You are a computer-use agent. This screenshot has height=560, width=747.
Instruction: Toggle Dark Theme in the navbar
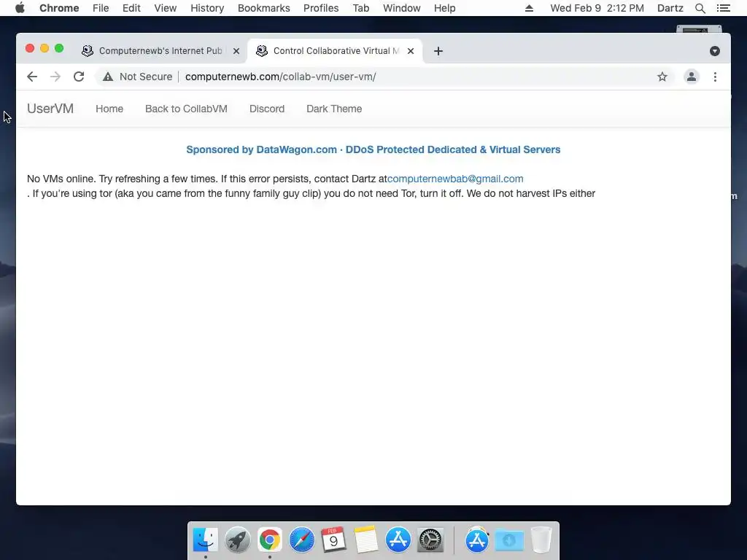(x=334, y=109)
